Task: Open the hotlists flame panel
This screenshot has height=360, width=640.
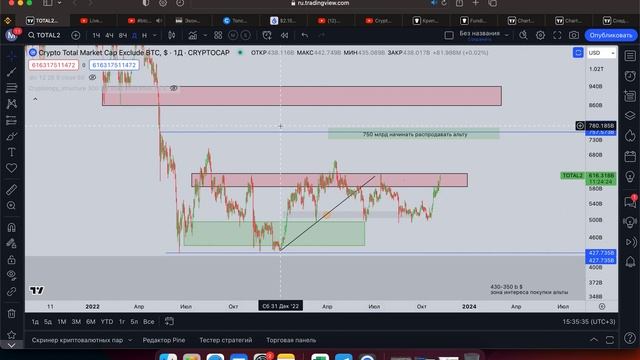Action: [630, 136]
